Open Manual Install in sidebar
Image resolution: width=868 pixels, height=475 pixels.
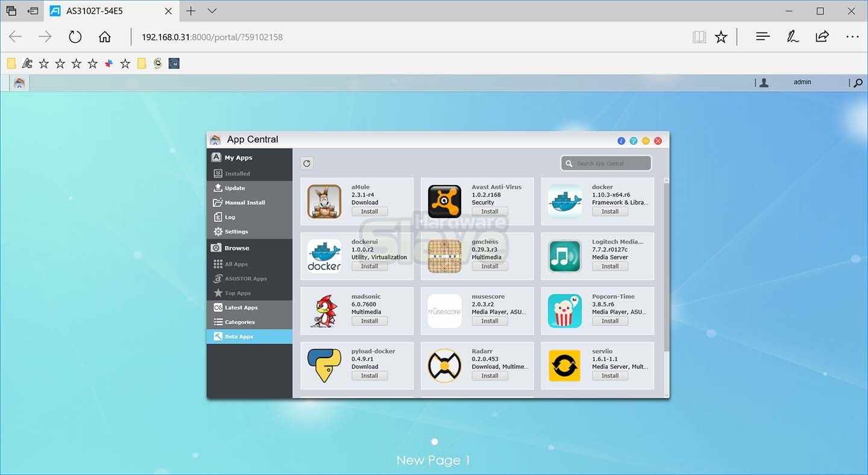(250, 203)
